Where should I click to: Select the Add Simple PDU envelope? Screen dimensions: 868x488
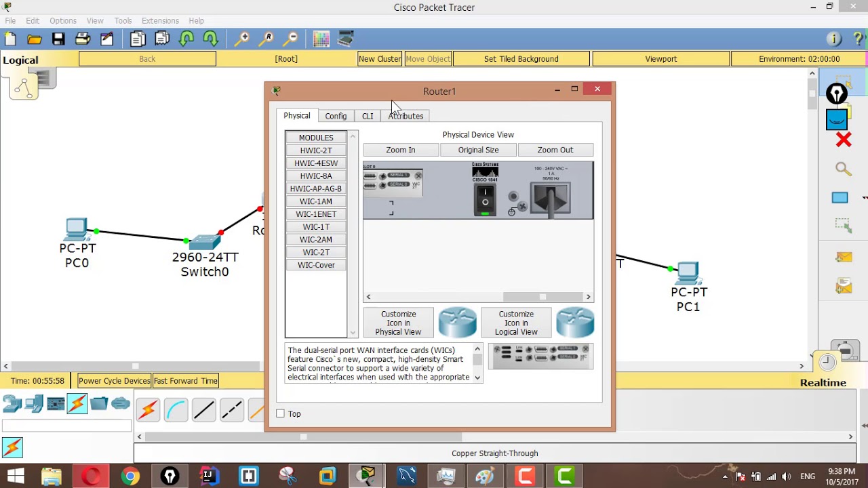844,258
